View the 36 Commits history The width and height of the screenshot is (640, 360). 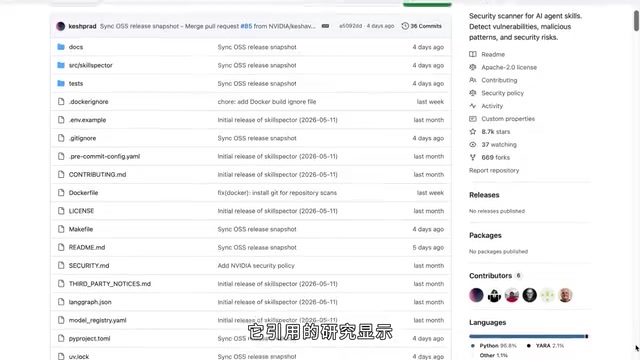pyautogui.click(x=422, y=26)
